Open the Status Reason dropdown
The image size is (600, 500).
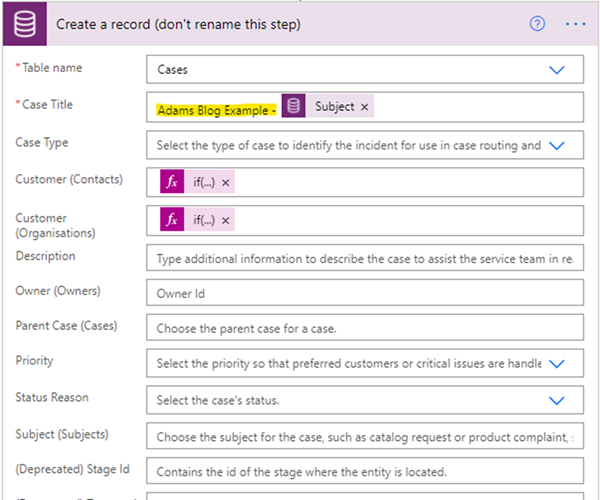click(557, 400)
